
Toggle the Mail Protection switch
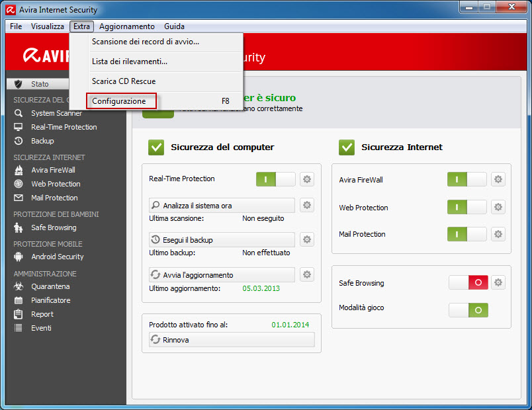tap(467, 234)
